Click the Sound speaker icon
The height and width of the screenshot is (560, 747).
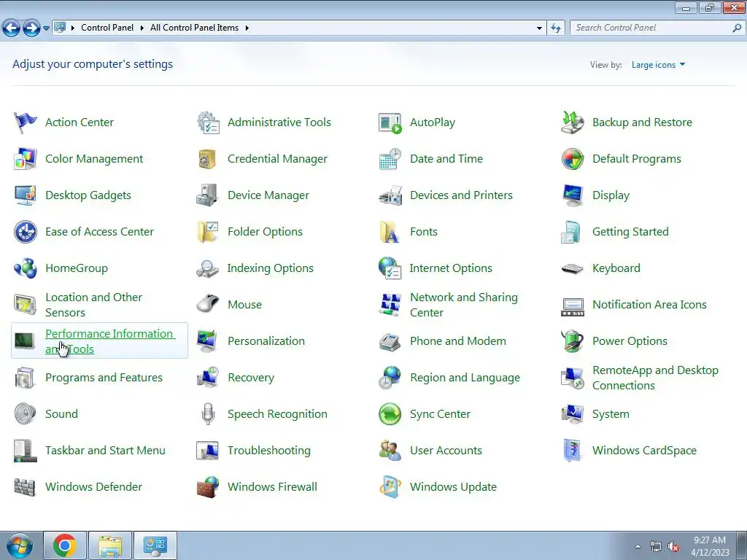[x=25, y=414]
